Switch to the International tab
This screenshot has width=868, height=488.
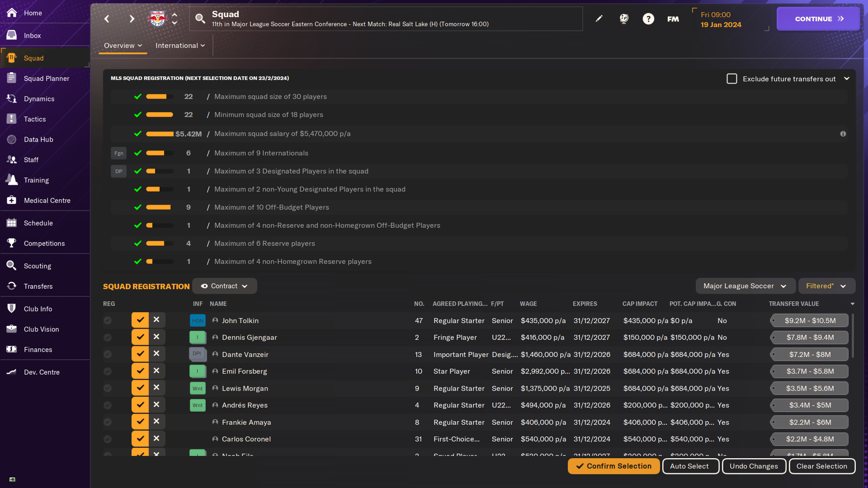click(180, 46)
